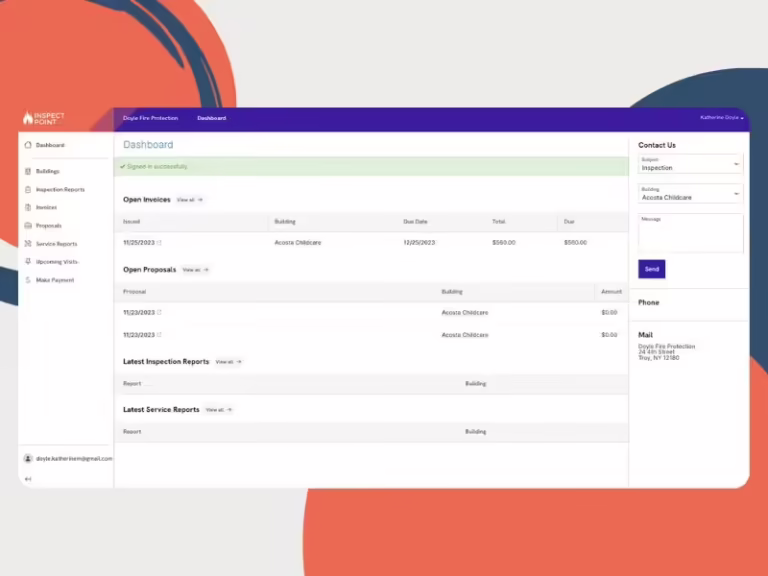This screenshot has height=576, width=768.
Task: Open the Katherine Doyle user menu
Action: pos(720,118)
